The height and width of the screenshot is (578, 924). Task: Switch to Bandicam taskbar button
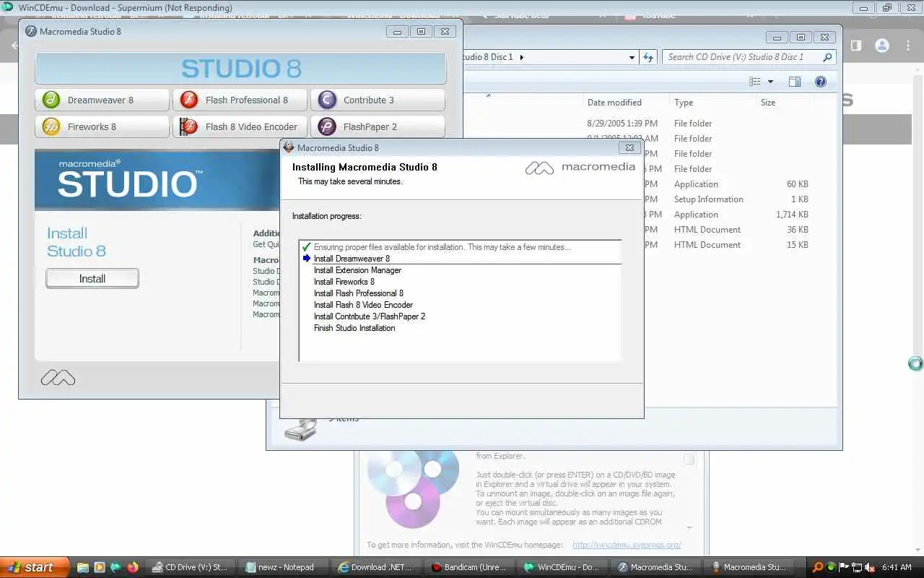point(470,567)
